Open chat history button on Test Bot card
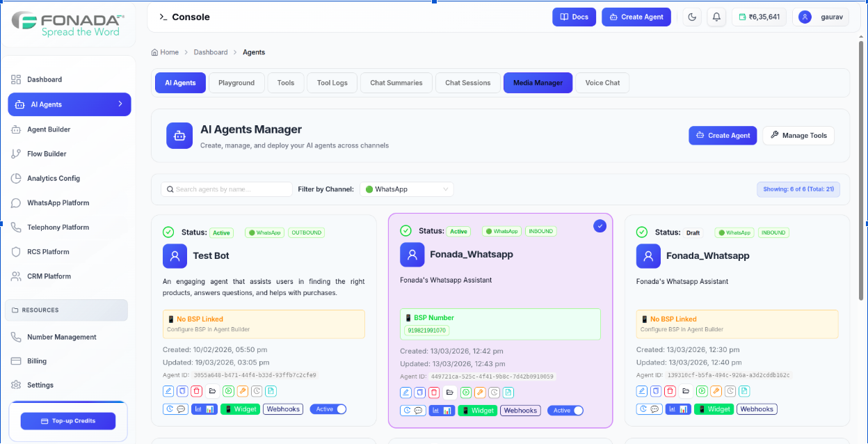868x444 pixels. tap(175, 409)
